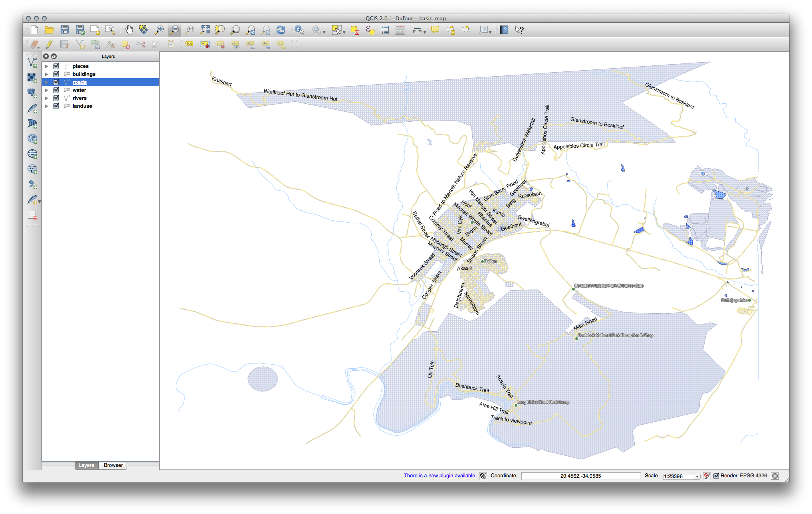Uncheck the places layer visibility
Image resolution: width=812 pixels, height=514 pixels.
56,66
